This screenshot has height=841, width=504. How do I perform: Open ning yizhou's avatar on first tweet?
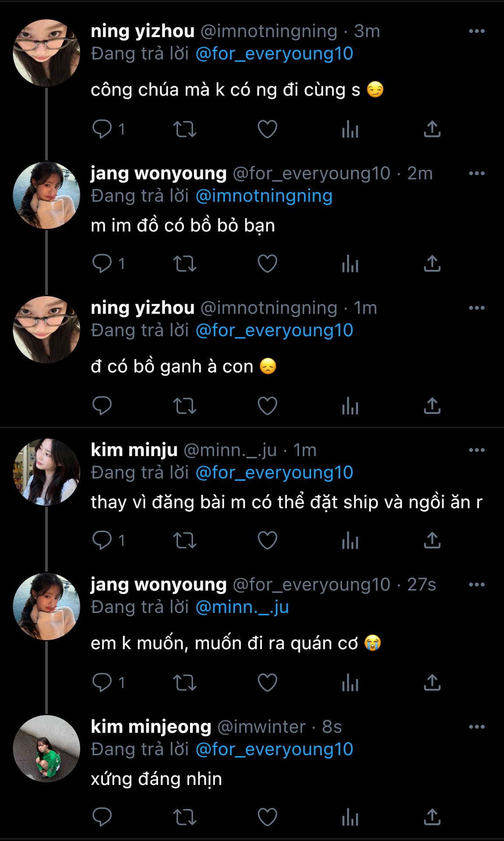click(x=46, y=53)
